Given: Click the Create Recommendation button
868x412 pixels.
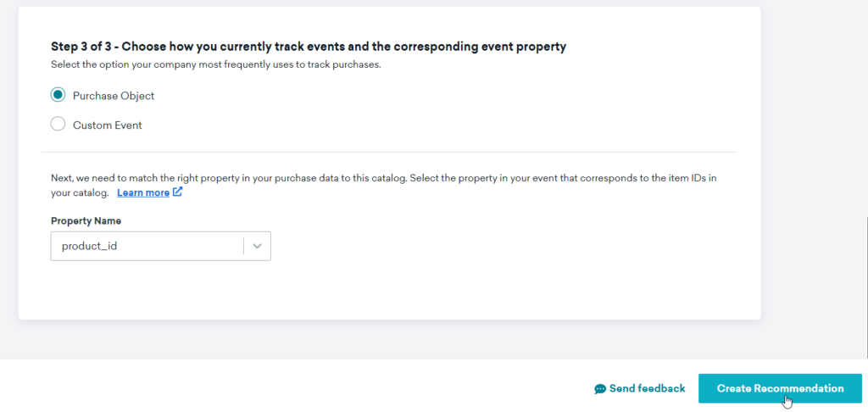Looking at the screenshot, I should tap(780, 388).
